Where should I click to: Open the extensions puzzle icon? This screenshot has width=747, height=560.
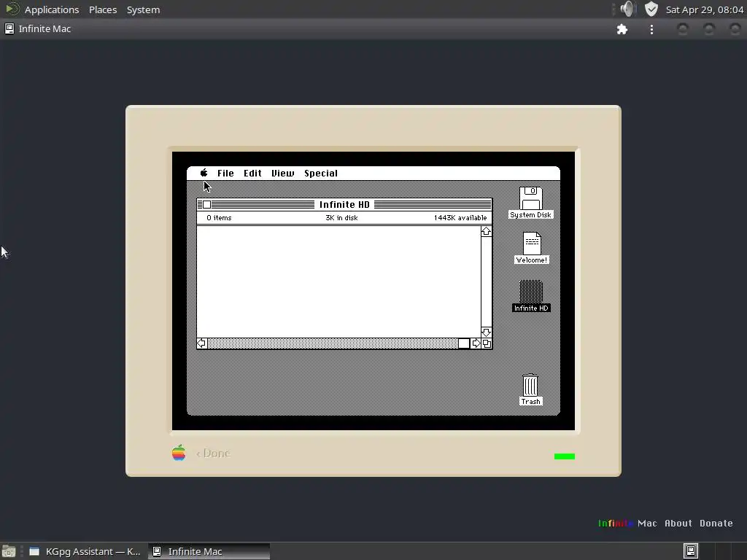pyautogui.click(x=622, y=29)
